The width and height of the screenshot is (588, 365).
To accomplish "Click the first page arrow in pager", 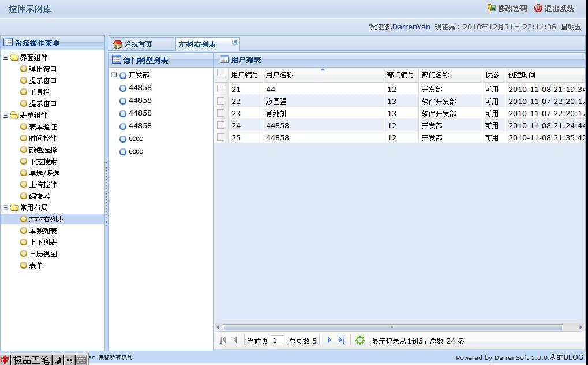I will (223, 341).
